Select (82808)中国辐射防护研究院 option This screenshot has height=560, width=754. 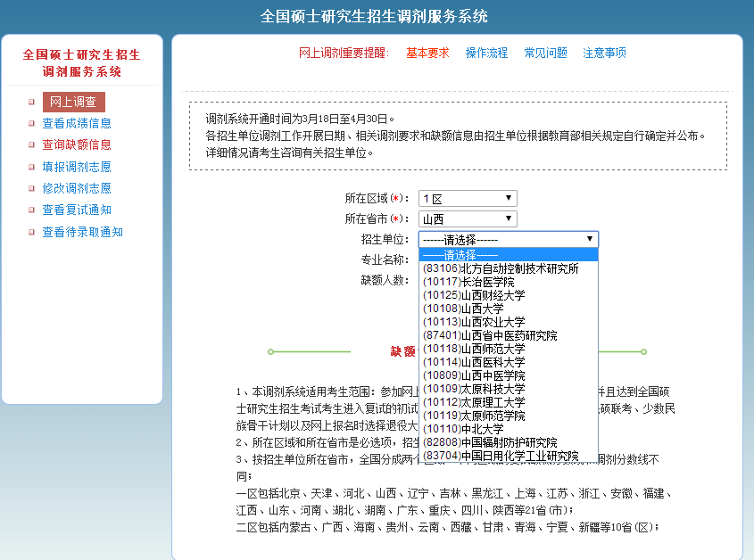click(x=509, y=442)
